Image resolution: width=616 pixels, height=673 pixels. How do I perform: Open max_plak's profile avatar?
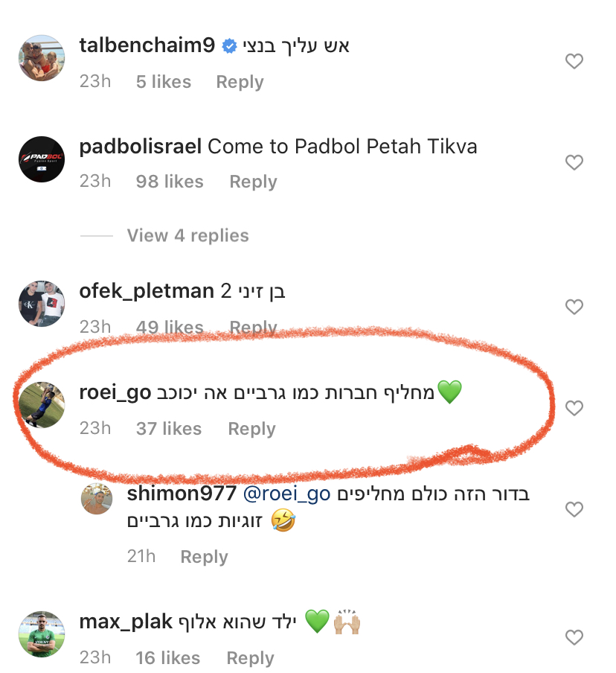[41, 634]
